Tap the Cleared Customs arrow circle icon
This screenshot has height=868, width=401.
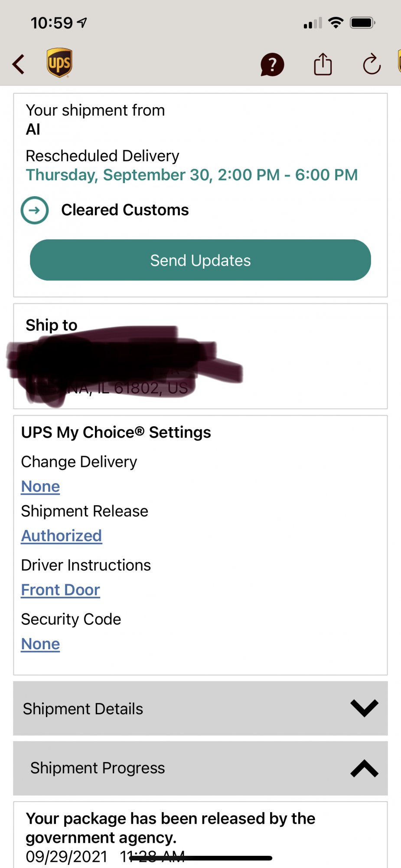click(x=35, y=210)
